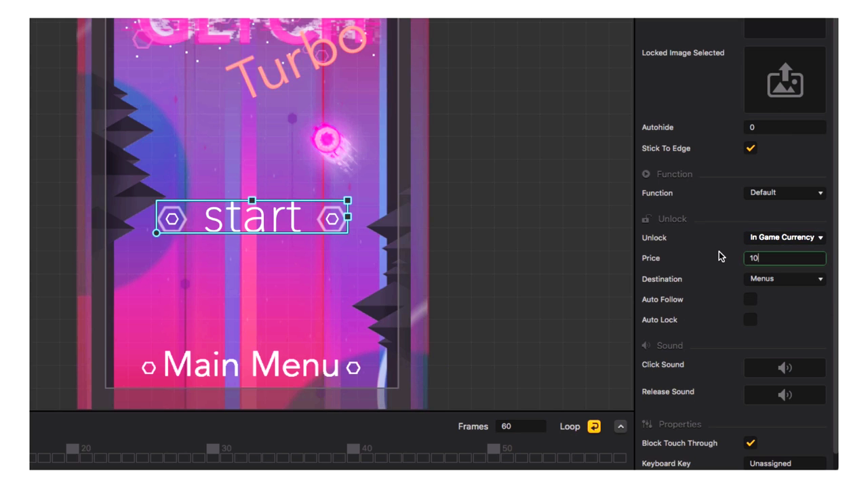Click frame marker 30 on the timeline

pos(213,449)
